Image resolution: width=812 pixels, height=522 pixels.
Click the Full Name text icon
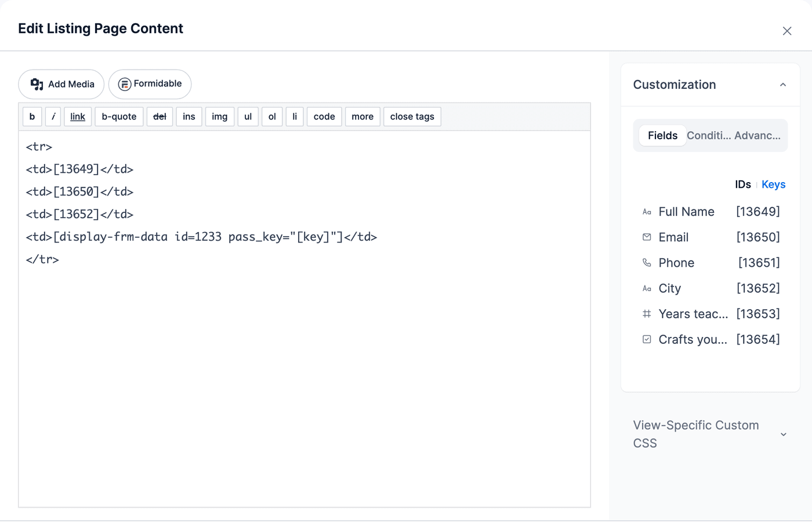[647, 212]
